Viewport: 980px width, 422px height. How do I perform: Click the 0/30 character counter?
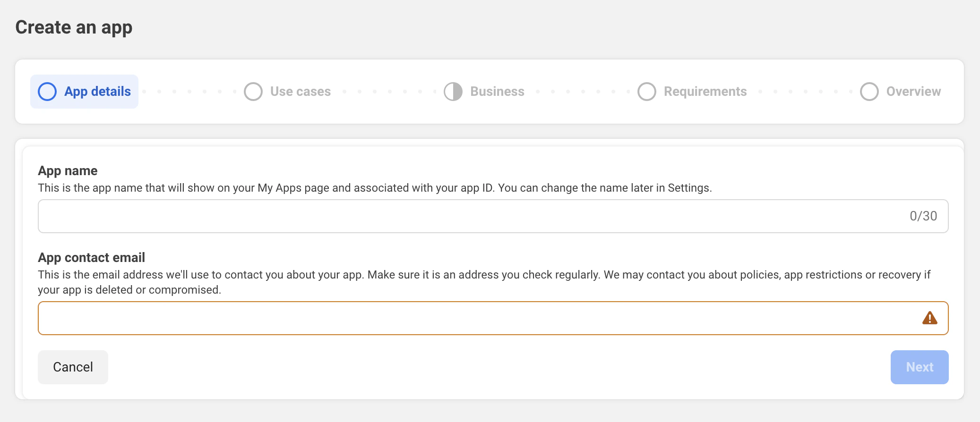point(923,216)
